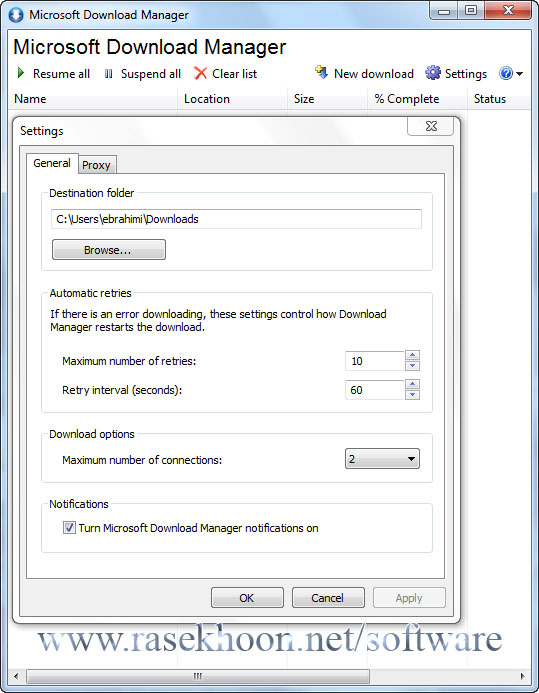
Task: Click the Maximum number of retries field
Action: click(375, 361)
